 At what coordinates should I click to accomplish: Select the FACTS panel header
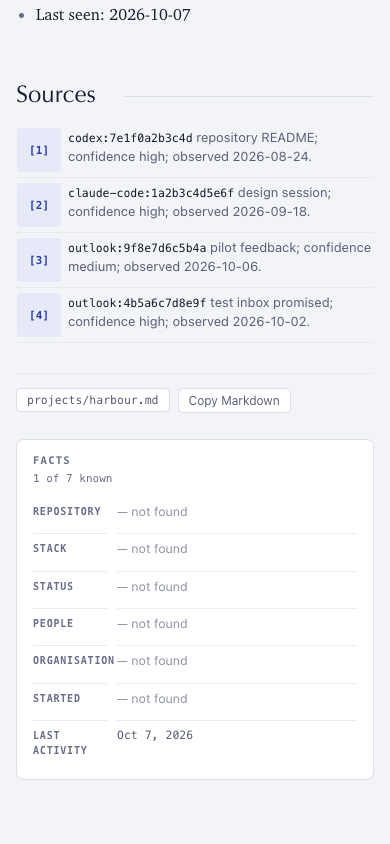(52, 460)
